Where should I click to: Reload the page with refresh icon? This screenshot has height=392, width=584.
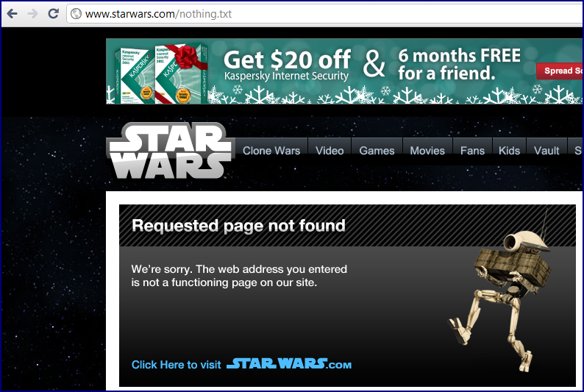coord(53,14)
